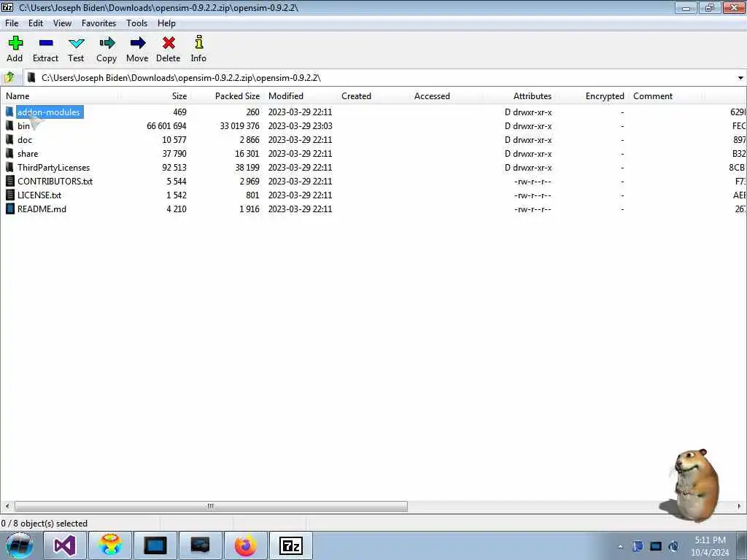This screenshot has width=747, height=560.
Task: Select the README.md file name
Action: (42, 209)
